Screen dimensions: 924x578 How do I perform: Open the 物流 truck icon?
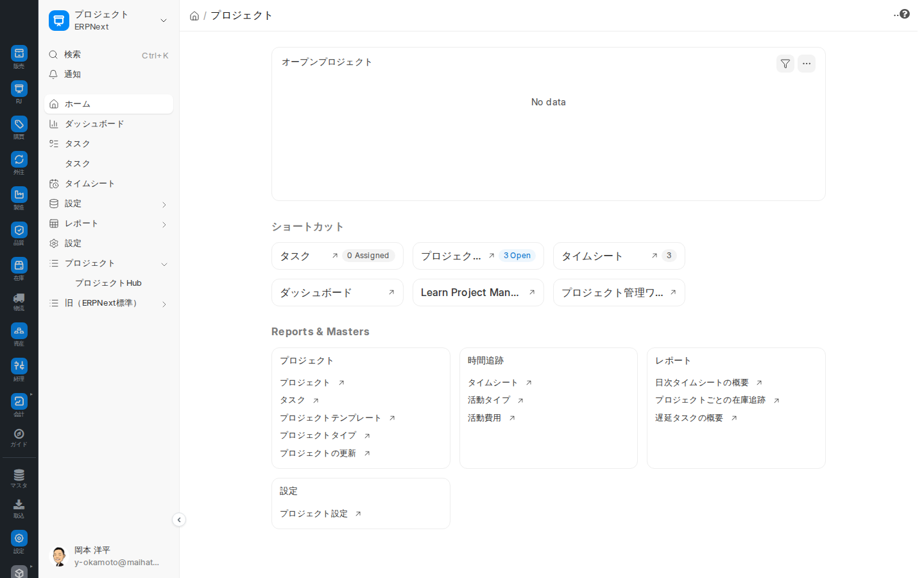point(19,298)
